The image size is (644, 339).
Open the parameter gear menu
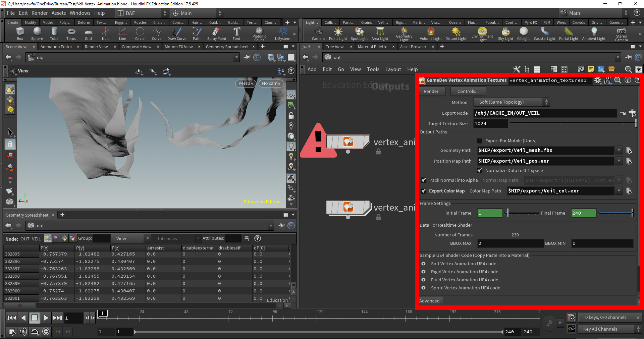(597, 80)
